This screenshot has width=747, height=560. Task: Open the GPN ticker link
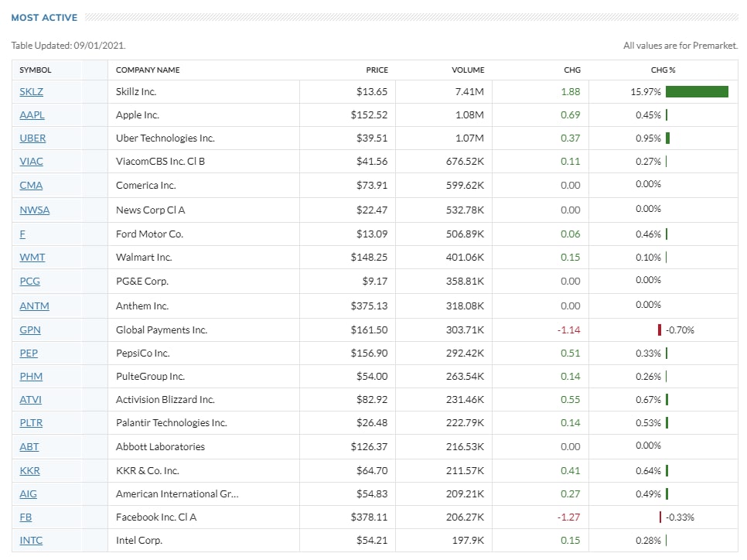click(x=30, y=330)
